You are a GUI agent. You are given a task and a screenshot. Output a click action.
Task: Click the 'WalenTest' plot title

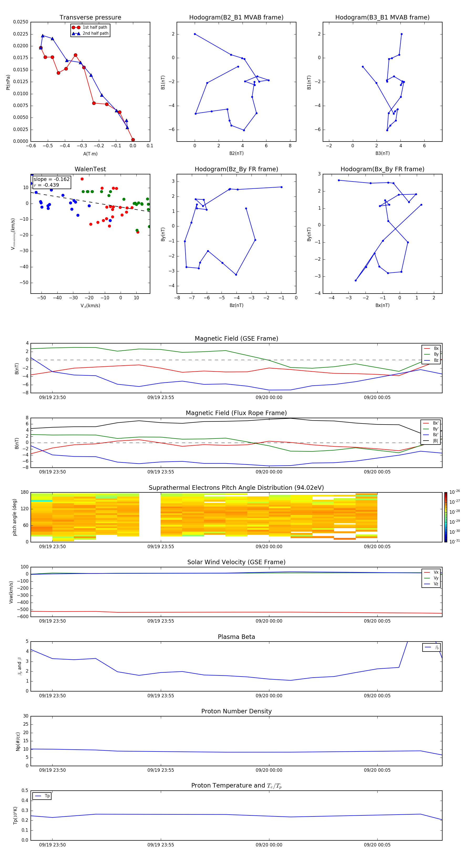(x=90, y=169)
